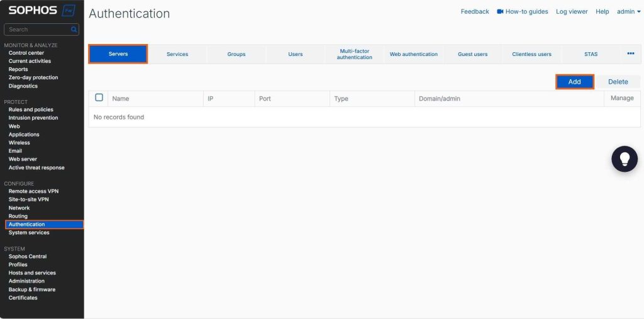Viewport: 644px width, 319px height.
Task: Click the Delete button
Action: (x=618, y=82)
